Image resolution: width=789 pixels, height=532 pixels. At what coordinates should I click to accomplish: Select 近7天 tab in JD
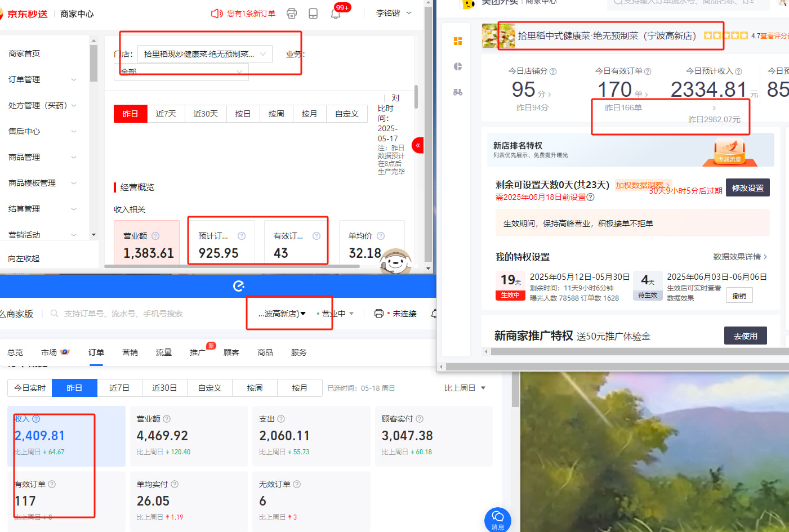166,114
